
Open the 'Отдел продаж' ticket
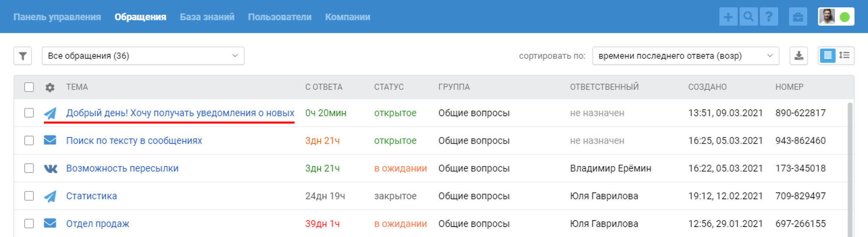tap(98, 224)
